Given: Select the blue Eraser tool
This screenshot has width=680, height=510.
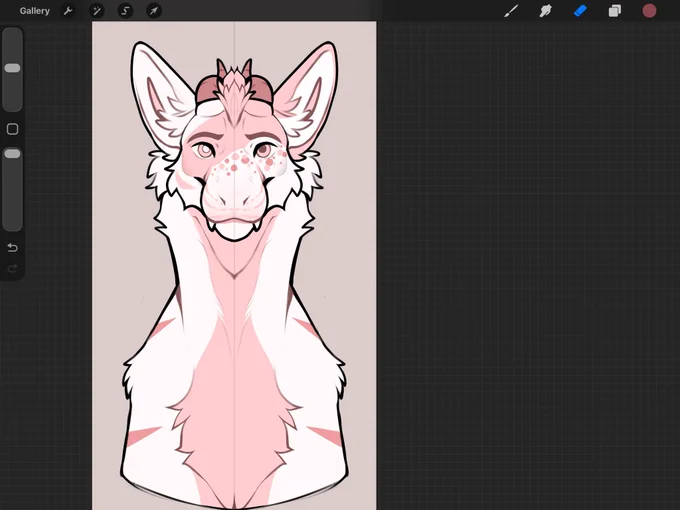Looking at the screenshot, I should 580,11.
